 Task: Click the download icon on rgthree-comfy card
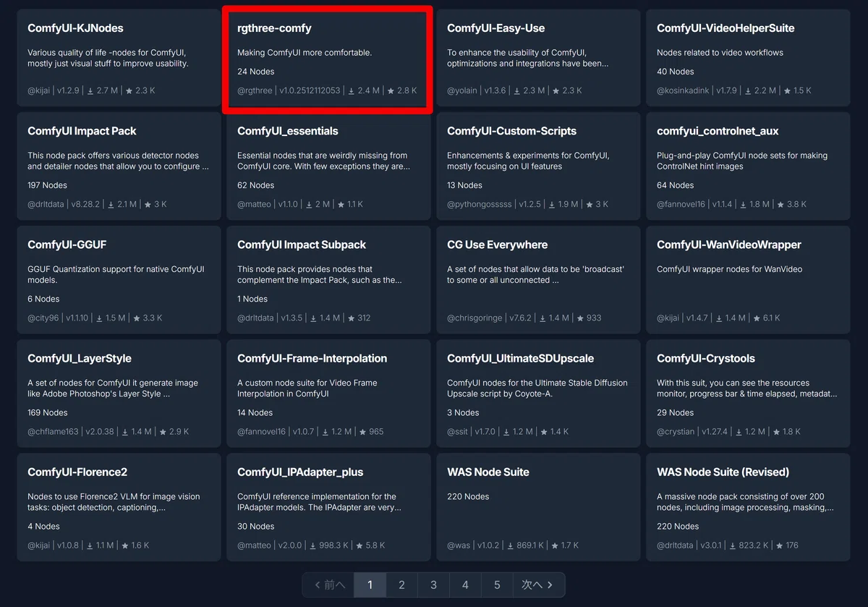[x=352, y=91]
